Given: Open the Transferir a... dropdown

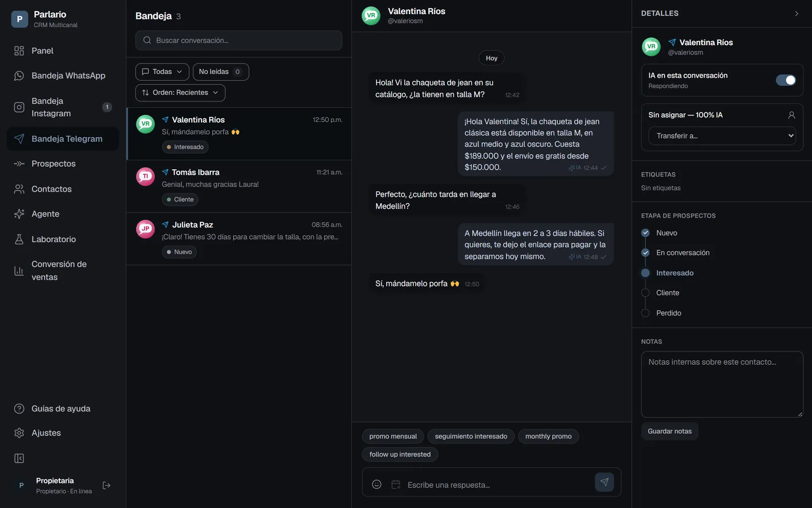Looking at the screenshot, I should tap(722, 136).
